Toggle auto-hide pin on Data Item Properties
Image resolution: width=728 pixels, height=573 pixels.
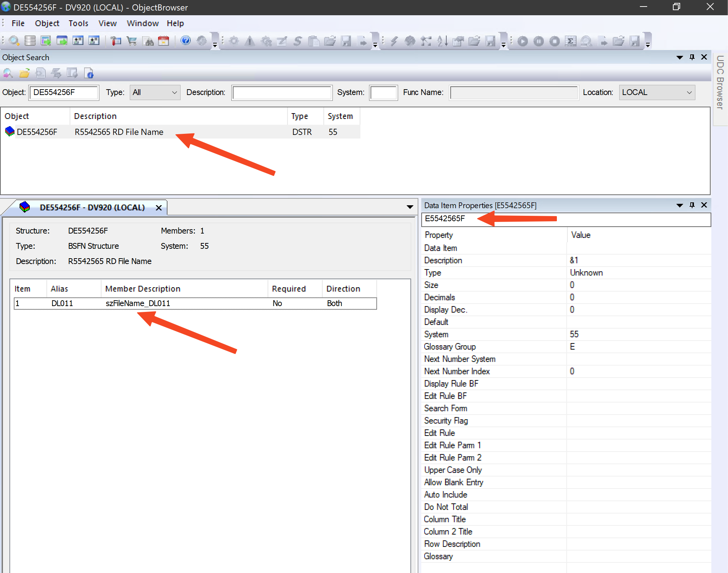pos(692,205)
